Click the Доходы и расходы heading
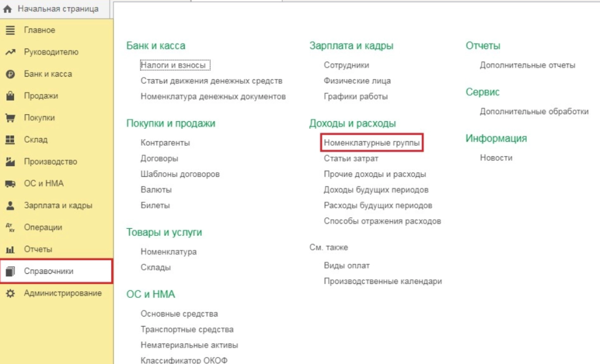The width and height of the screenshot is (600, 364). [x=352, y=123]
